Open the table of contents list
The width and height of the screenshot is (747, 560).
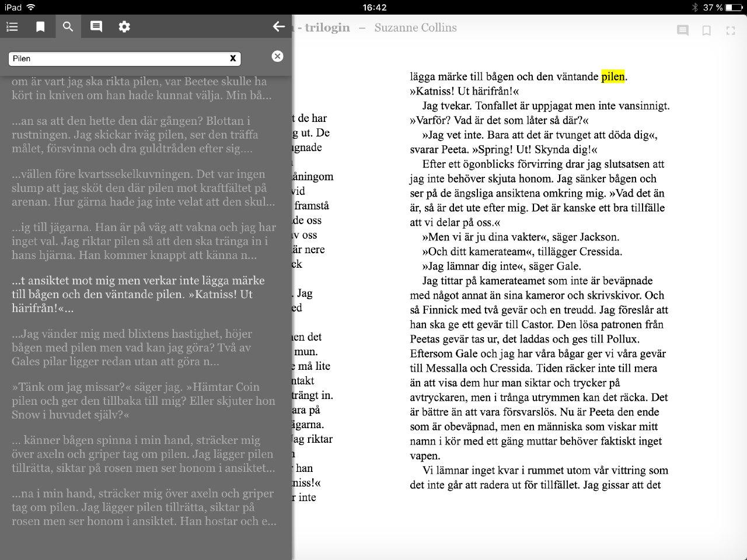(x=12, y=27)
